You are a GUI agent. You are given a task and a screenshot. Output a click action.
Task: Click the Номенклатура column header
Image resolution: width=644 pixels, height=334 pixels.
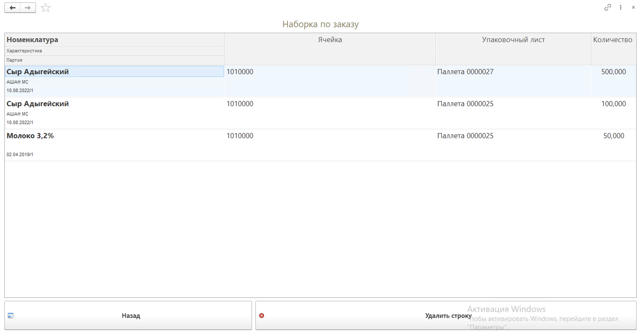(x=32, y=40)
